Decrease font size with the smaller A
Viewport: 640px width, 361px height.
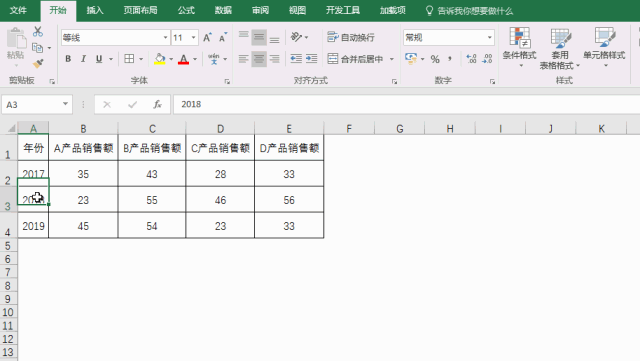(x=223, y=38)
